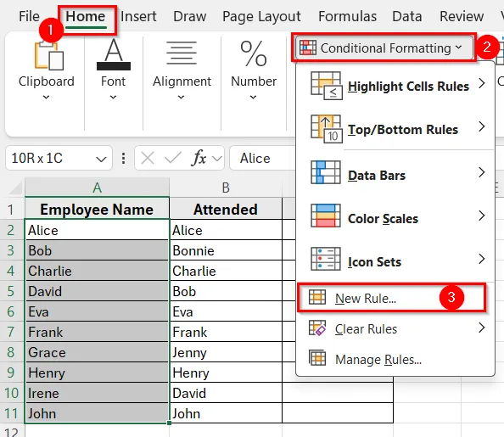Expand Top/Bottom Rules submenu arrow

481,126
